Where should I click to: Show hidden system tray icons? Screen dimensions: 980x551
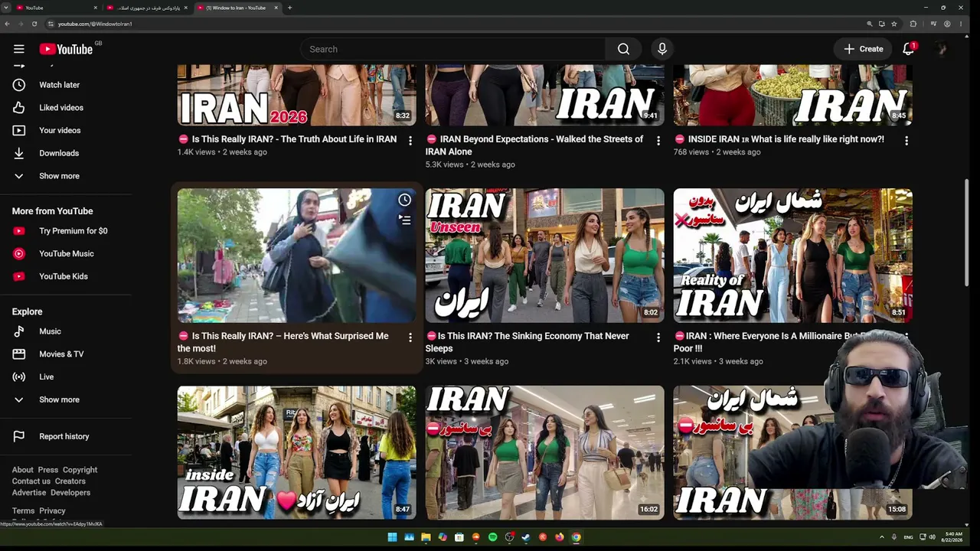coord(881,537)
